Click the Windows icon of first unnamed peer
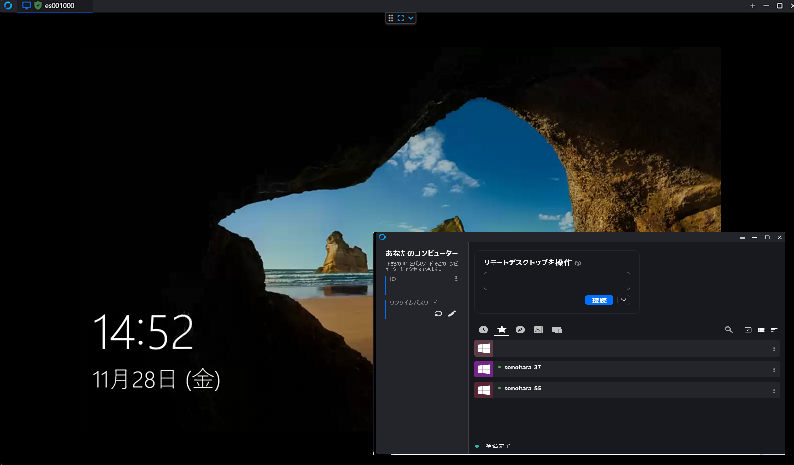Screen dimensions: 794x465 484,348
